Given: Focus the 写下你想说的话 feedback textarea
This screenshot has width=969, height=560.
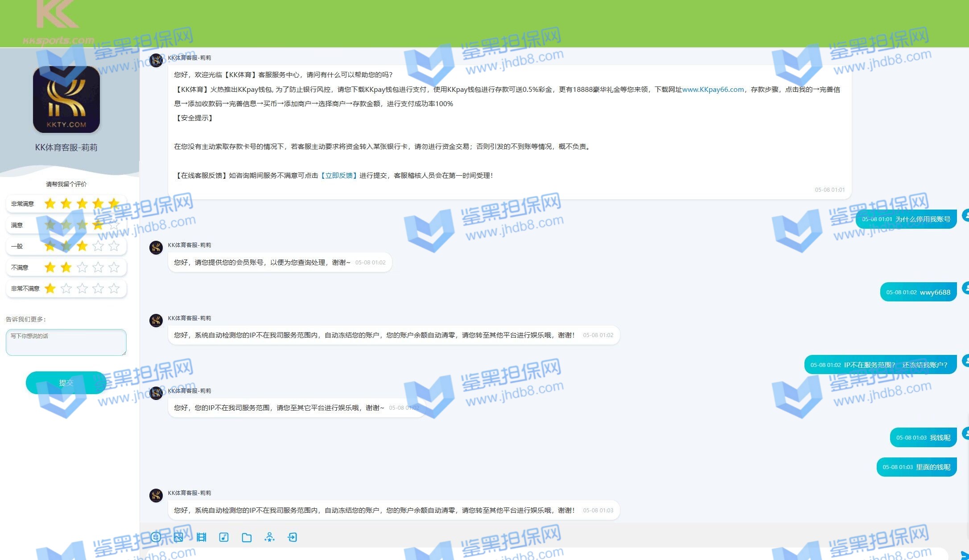Looking at the screenshot, I should click(x=66, y=342).
